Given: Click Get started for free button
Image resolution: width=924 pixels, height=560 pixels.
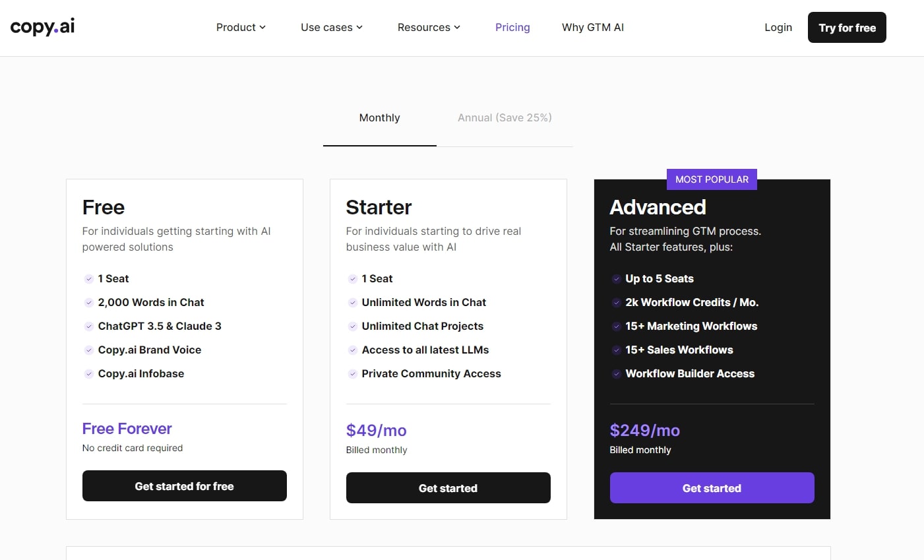Looking at the screenshot, I should (185, 486).
